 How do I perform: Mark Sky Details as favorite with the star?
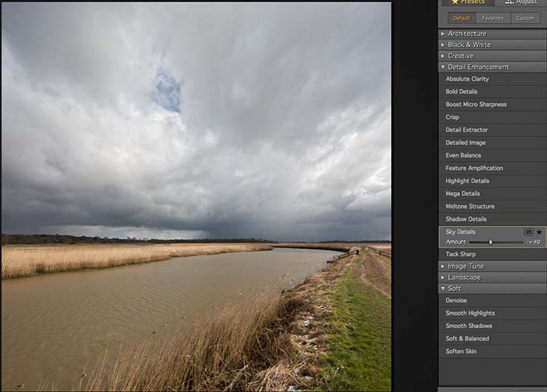[539, 232]
